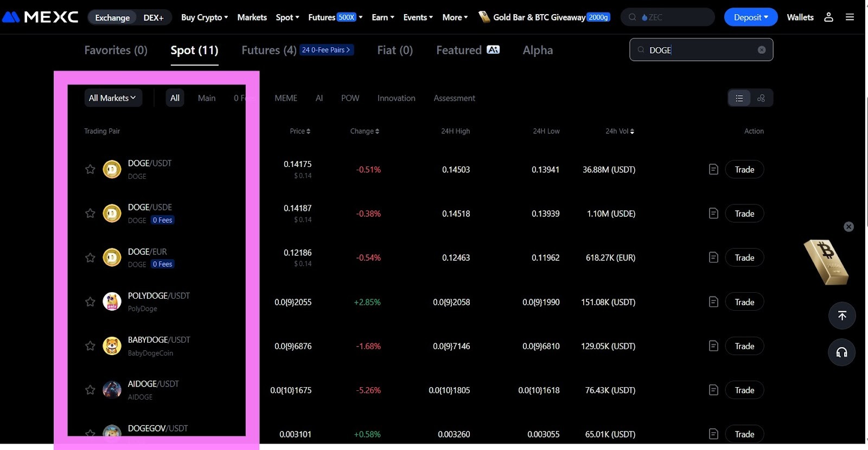Dismiss the floating gold bar promo

coord(848,227)
